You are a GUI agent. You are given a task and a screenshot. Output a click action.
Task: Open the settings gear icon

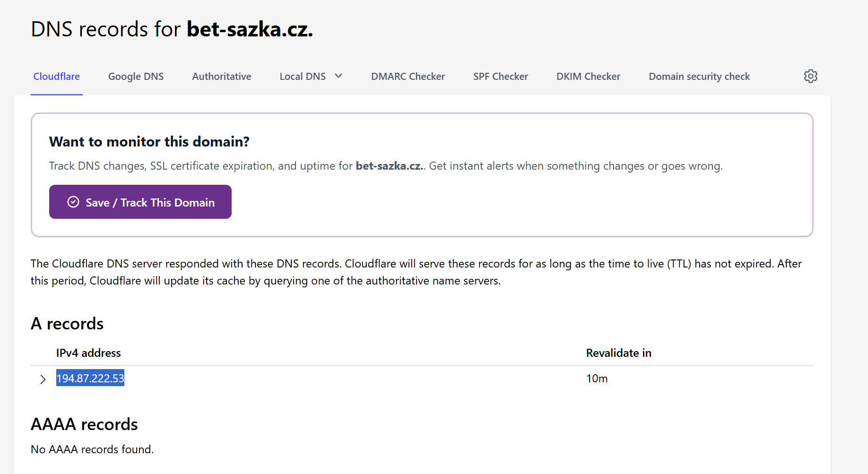click(810, 76)
